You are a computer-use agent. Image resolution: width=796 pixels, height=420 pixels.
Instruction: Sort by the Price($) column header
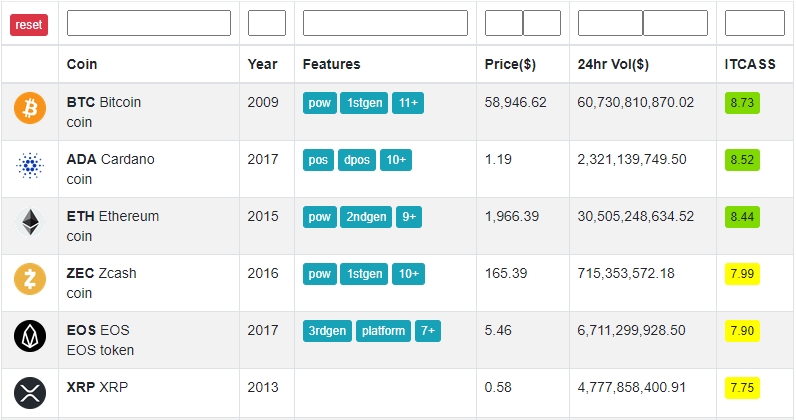[510, 64]
